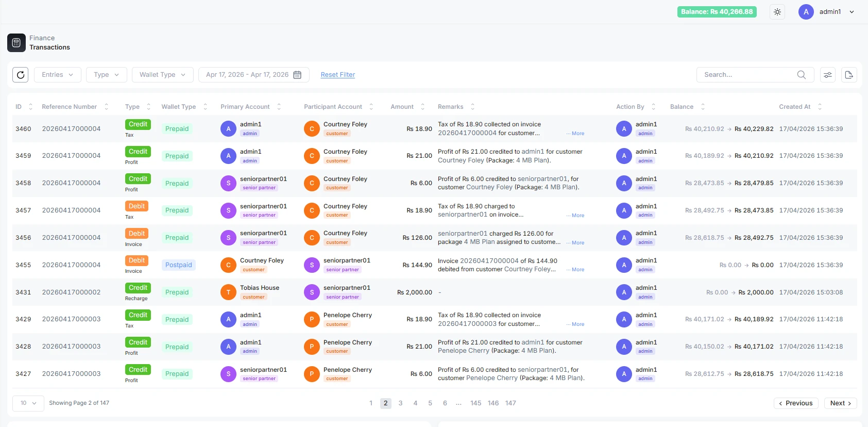The image size is (868, 427).
Task: Click the Finance calculator icon
Action: click(x=16, y=43)
